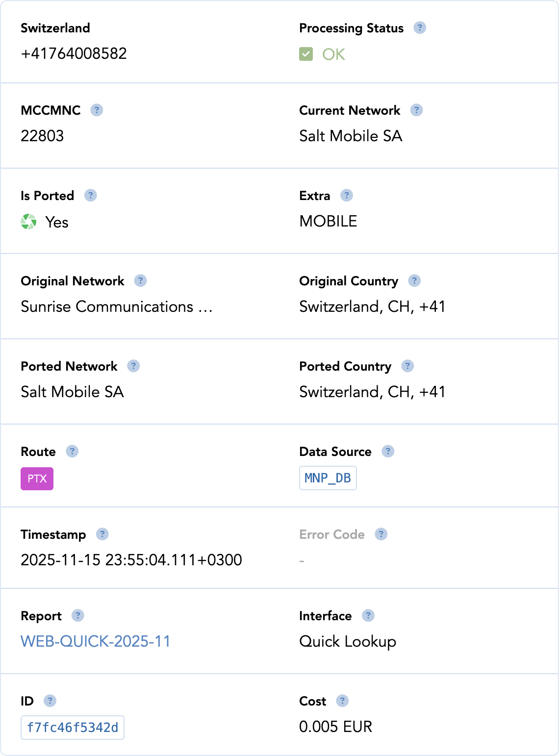Image resolution: width=559 pixels, height=756 pixels.
Task: Open help for the Interface field
Action: [x=367, y=615]
